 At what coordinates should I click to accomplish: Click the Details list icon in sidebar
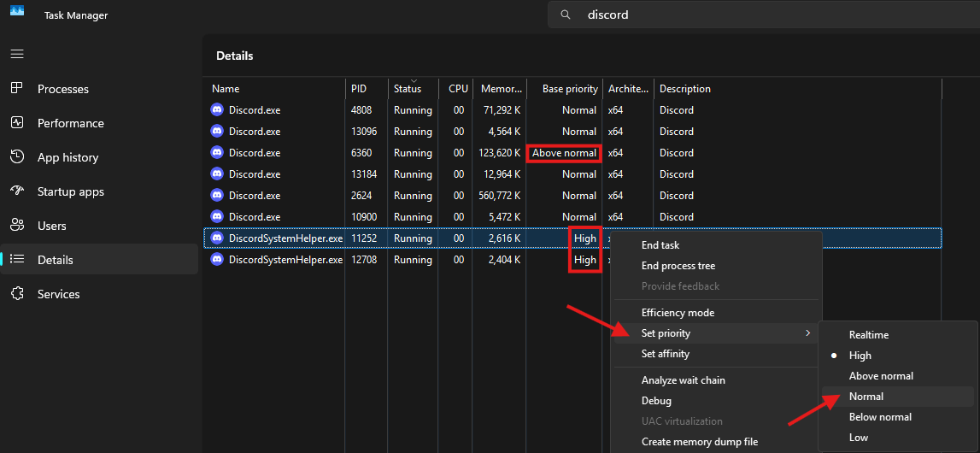click(x=17, y=259)
